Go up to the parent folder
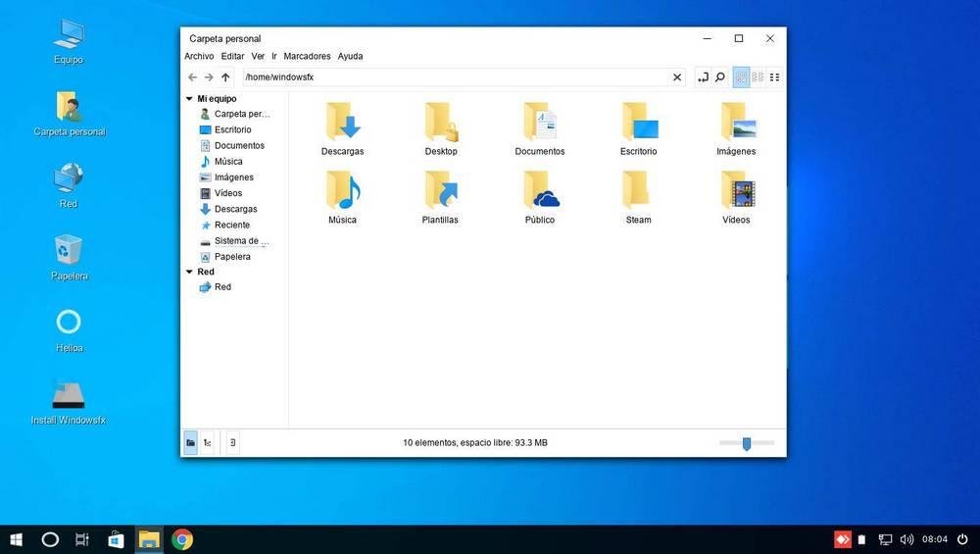The width and height of the screenshot is (980, 554). pos(225,76)
